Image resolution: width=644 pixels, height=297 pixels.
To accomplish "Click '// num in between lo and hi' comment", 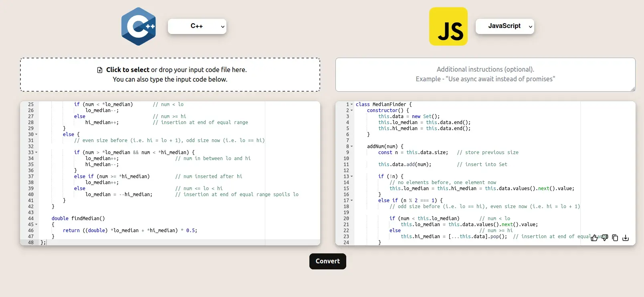I will coord(213,159).
